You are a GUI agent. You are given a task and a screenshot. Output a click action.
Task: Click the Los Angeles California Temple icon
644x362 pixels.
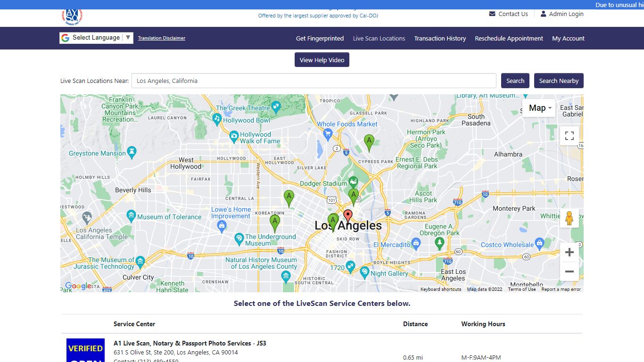coord(87,218)
